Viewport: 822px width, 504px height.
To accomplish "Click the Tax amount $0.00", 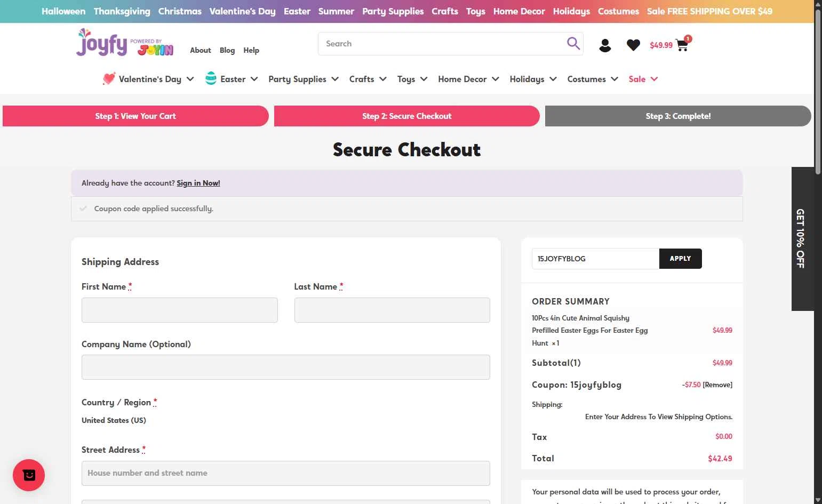I will [724, 436].
